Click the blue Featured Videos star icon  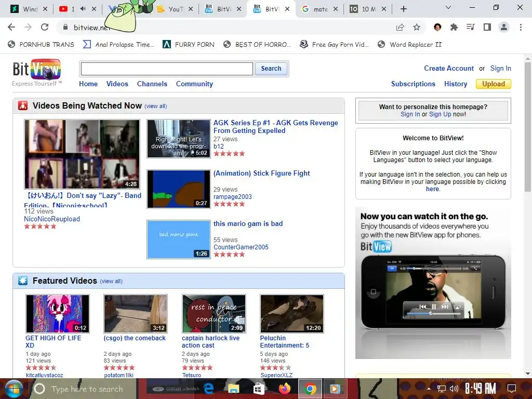coord(23,281)
